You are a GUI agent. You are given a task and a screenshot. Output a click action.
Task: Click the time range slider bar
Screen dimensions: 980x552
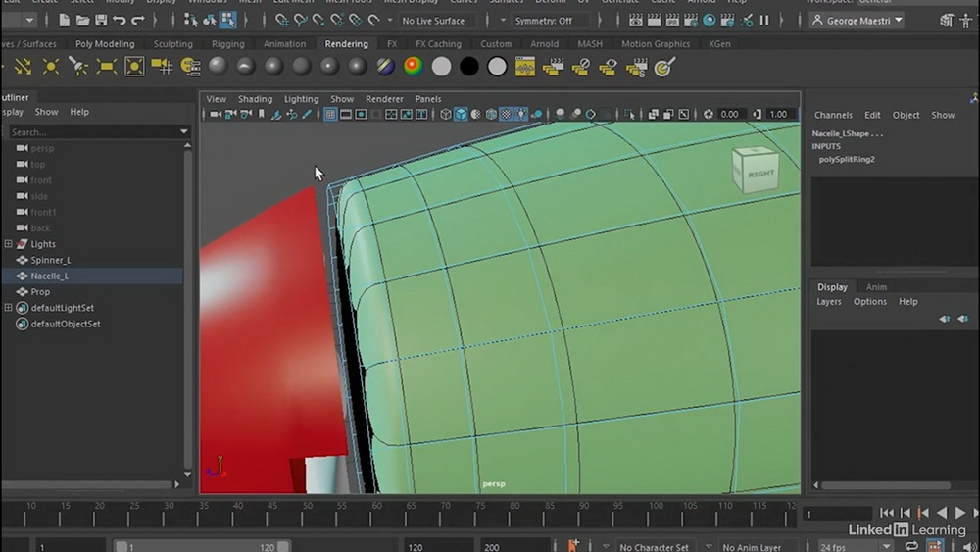[x=202, y=547]
